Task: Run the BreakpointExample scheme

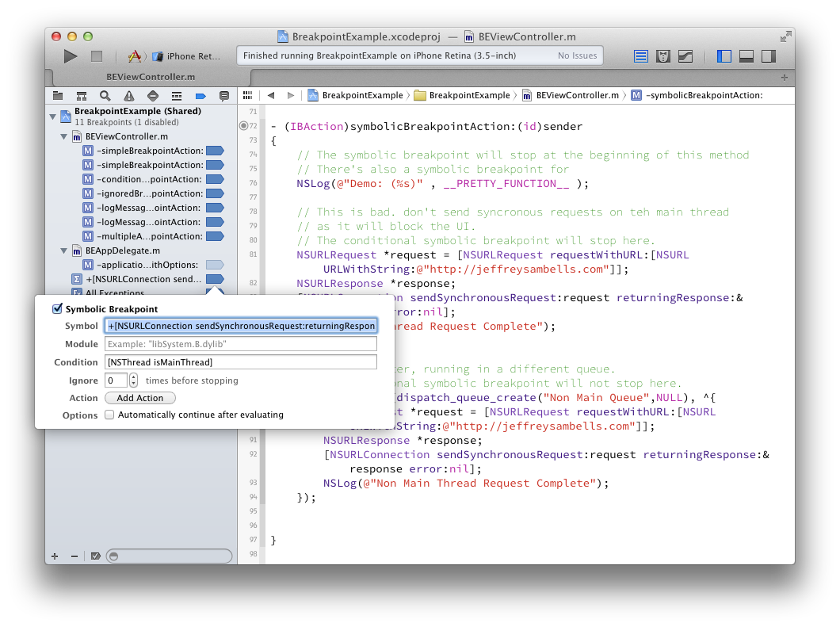Action: point(70,55)
